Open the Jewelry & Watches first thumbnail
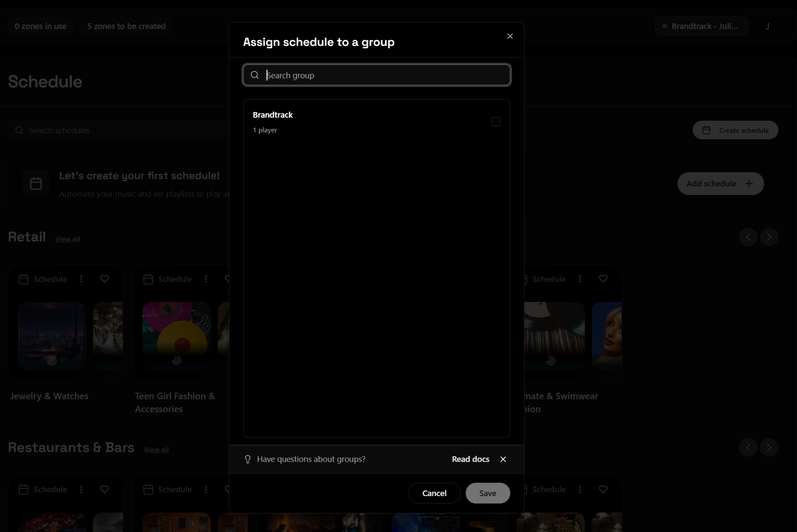The image size is (797, 532). pos(52,336)
